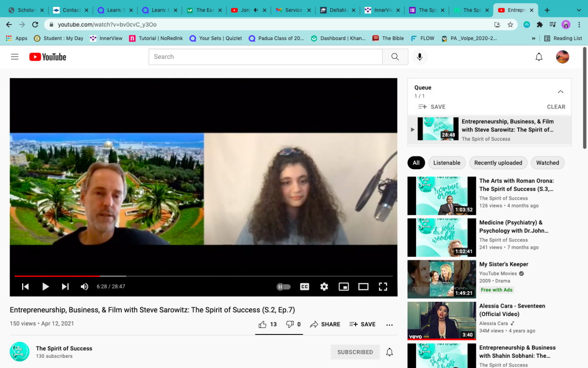
Task: Go back in the browser
Action: (9, 24)
